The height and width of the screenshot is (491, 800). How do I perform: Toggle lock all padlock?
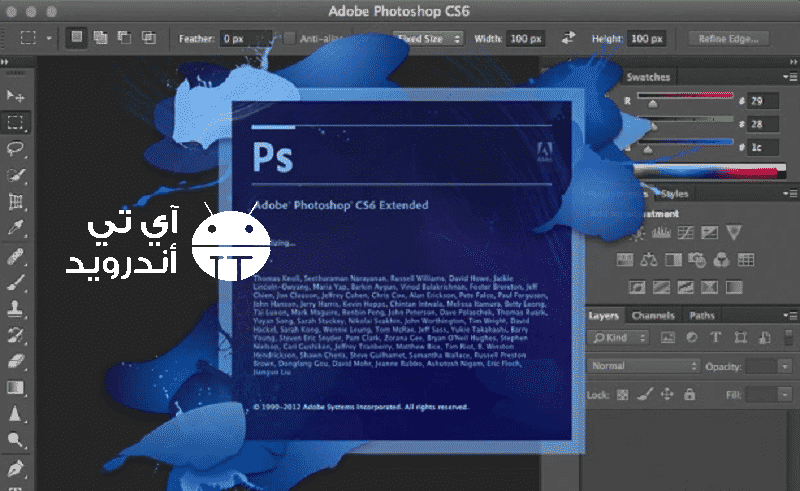(x=689, y=395)
